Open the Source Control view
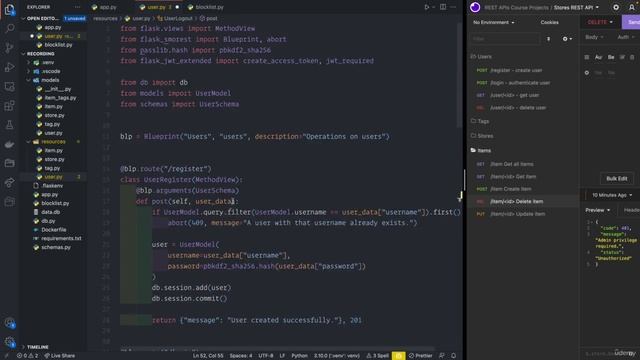Image resolution: width=640 pixels, height=360 pixels. click(x=9, y=48)
